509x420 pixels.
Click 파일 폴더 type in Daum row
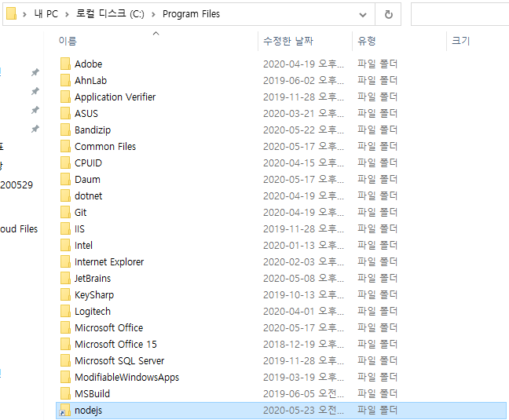tap(378, 179)
